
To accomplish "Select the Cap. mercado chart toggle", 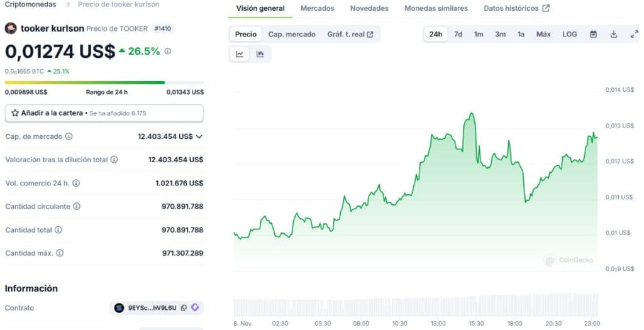I will click(292, 35).
